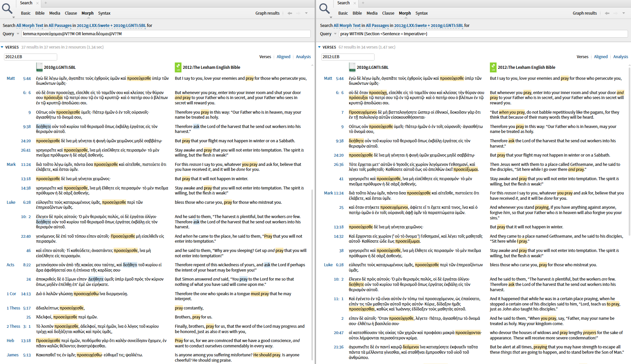Add a new tab in left panel
This screenshot has width=631, height=364.
pos(46,3)
